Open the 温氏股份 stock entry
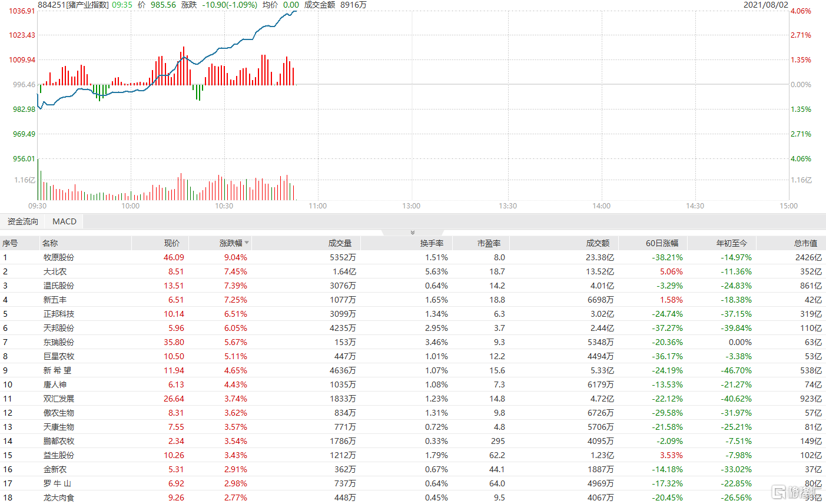The image size is (826, 504). [59, 286]
